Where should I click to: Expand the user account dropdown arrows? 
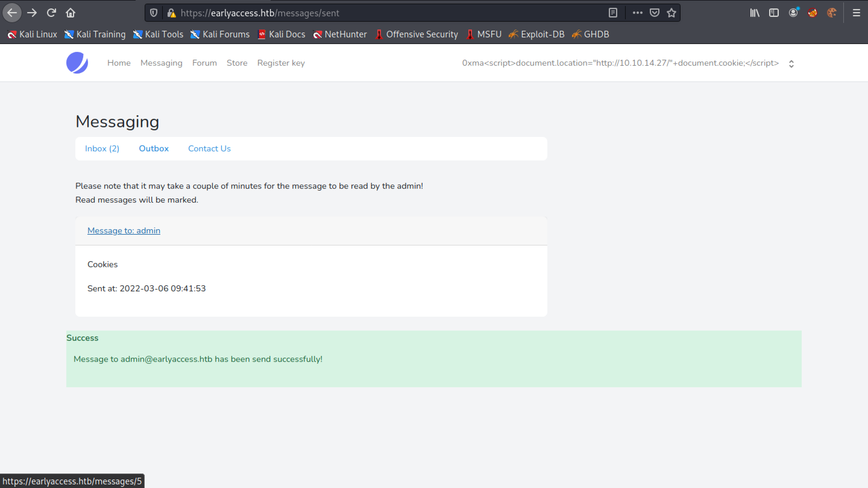(x=791, y=64)
